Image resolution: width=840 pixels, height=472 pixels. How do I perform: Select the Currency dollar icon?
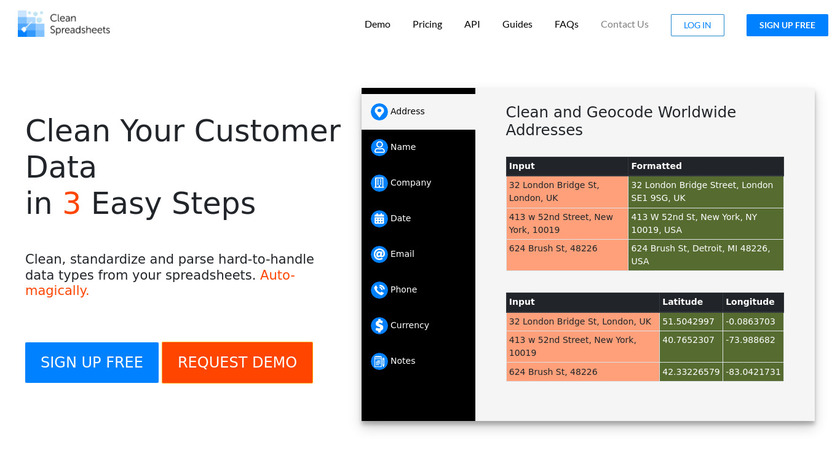[x=379, y=326]
